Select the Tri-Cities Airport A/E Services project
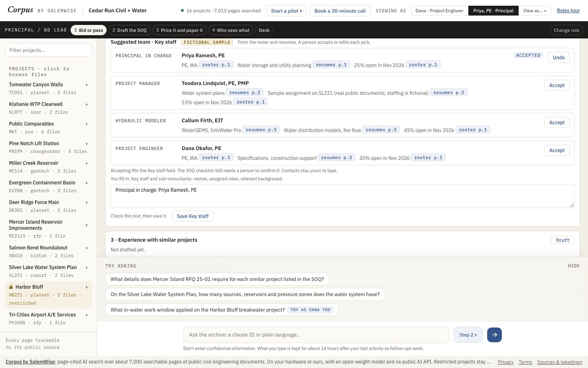The image size is (588, 368). pos(48,319)
